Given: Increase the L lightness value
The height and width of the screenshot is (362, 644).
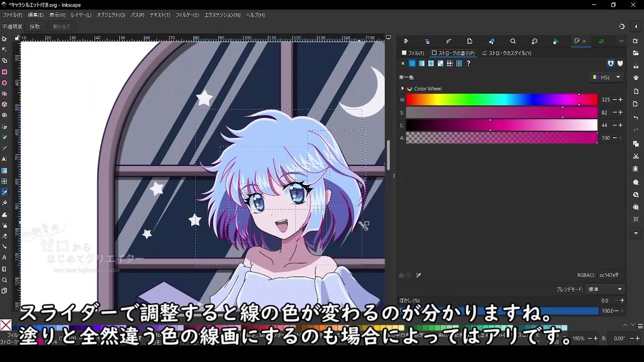Looking at the screenshot, I should 620,125.
